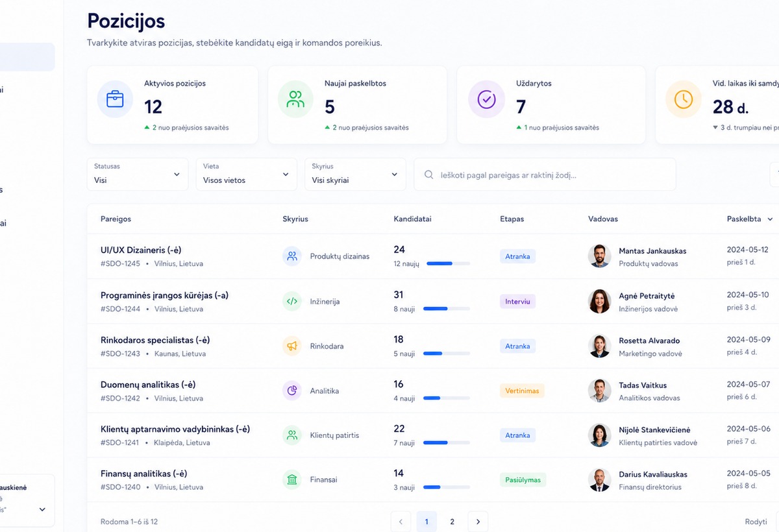Open the Skyrius department dropdown
The height and width of the screenshot is (532, 779).
[355, 174]
